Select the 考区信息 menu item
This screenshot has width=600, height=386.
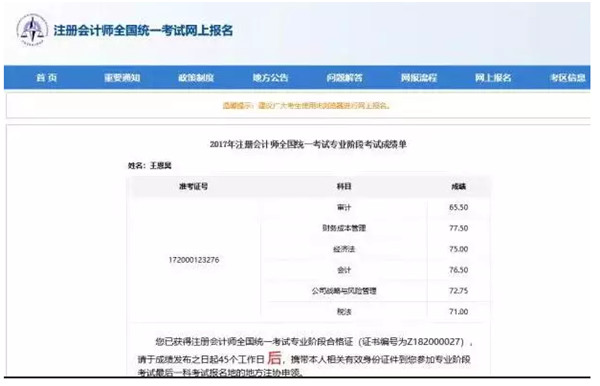click(568, 78)
